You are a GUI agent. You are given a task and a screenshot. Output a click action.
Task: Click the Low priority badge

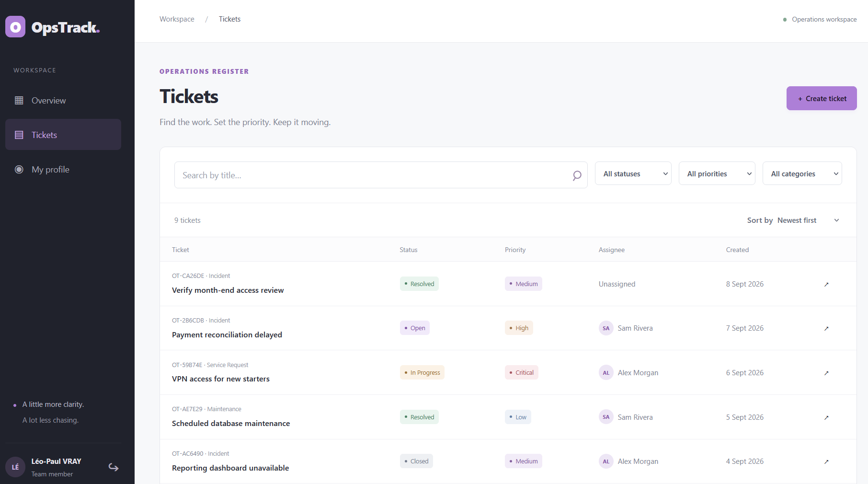click(518, 417)
